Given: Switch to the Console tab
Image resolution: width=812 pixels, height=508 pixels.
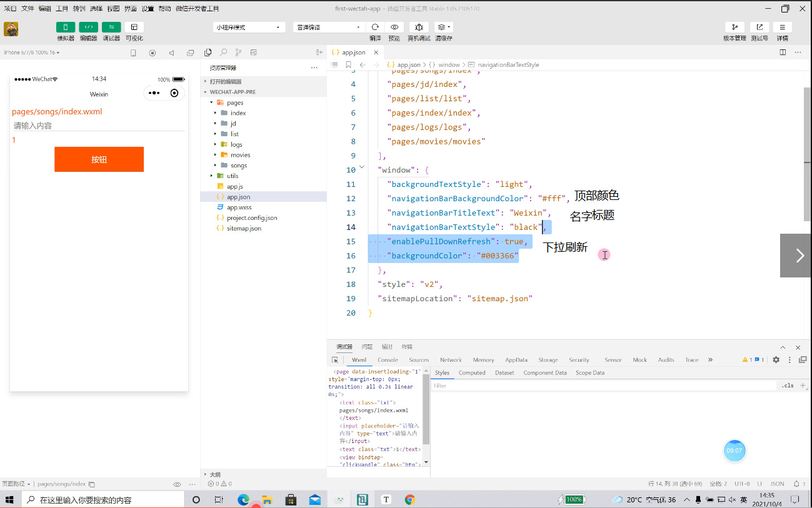Looking at the screenshot, I should tap(388, 360).
